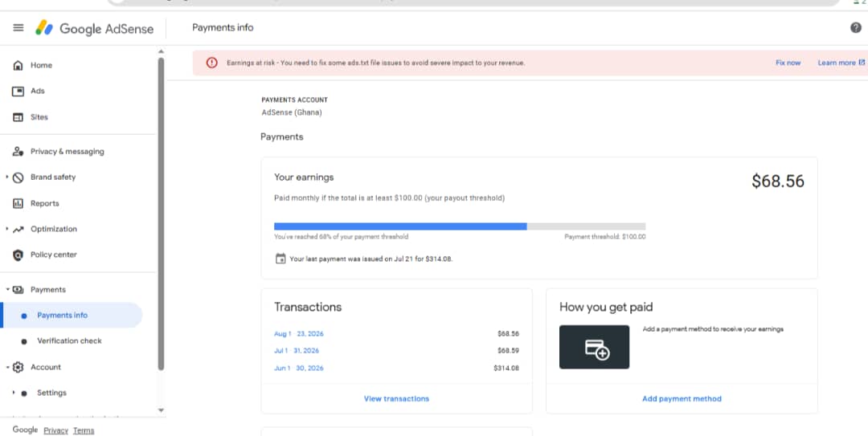Click the sidebar scroll-up arrow
Viewport: 868px width, 436px height.
click(161, 51)
